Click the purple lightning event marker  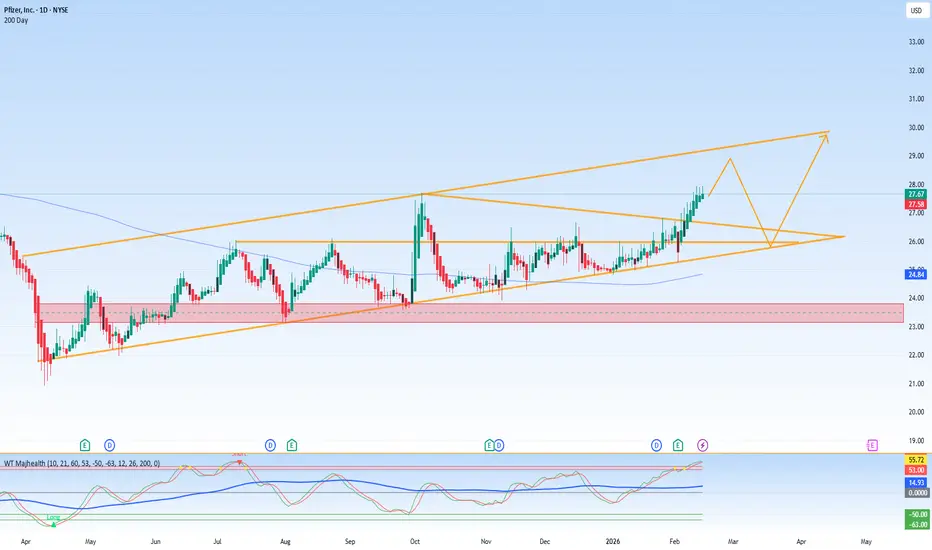click(x=703, y=445)
